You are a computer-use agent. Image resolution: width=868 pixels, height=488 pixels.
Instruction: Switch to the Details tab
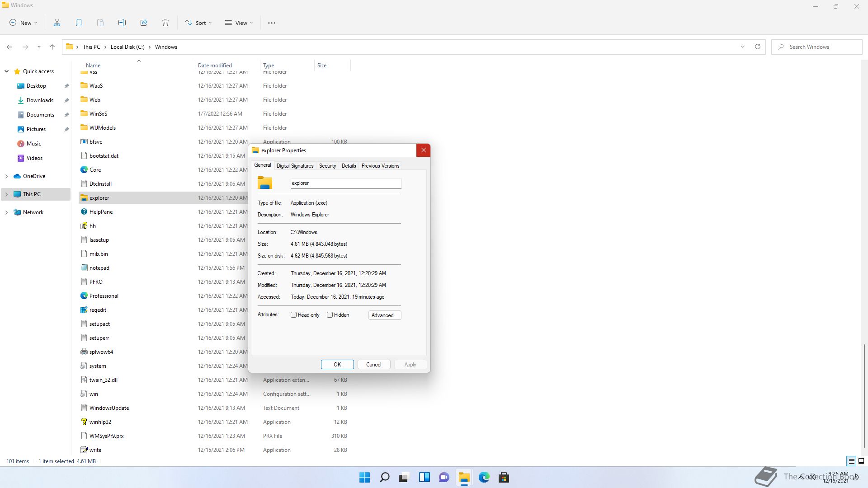[349, 166]
